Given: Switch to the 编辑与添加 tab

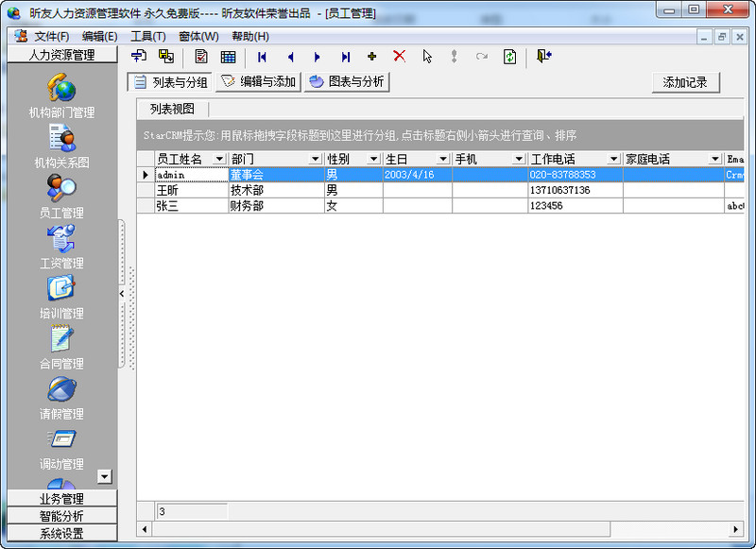Looking at the screenshot, I should [x=258, y=82].
